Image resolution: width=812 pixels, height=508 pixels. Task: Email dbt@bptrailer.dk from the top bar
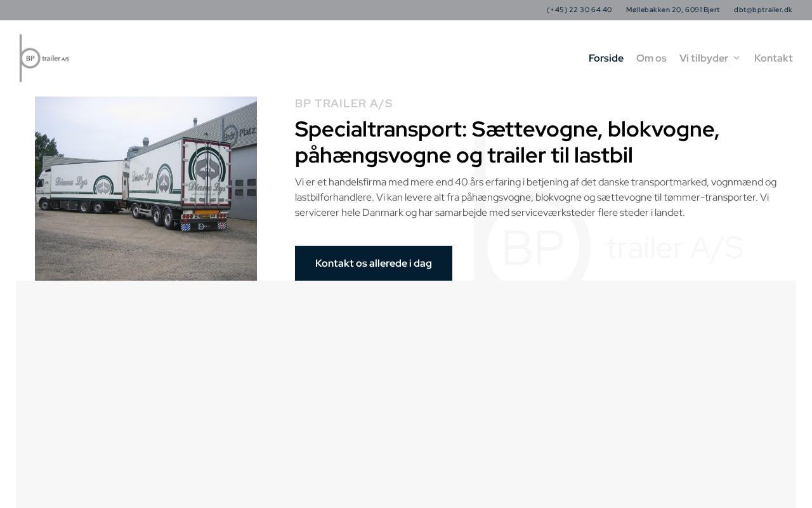[x=763, y=10]
